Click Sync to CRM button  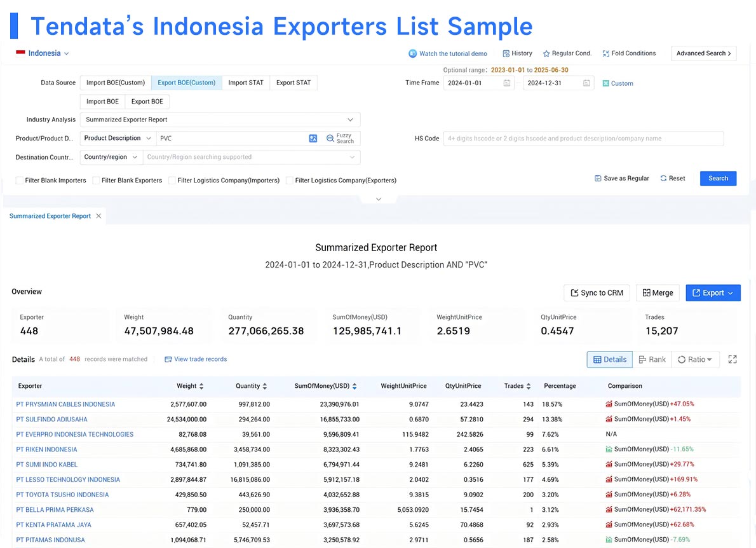(x=597, y=293)
